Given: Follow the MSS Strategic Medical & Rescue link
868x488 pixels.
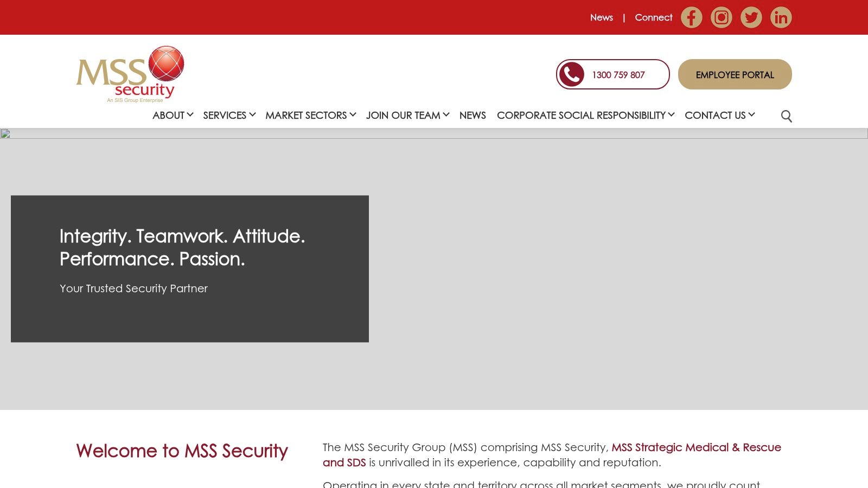Looking at the screenshot, I should [x=697, y=447].
